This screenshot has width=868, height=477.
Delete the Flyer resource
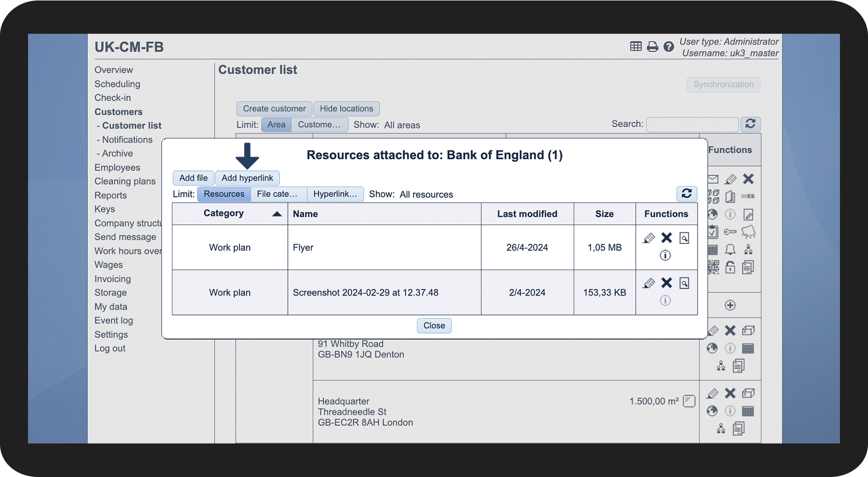(667, 238)
